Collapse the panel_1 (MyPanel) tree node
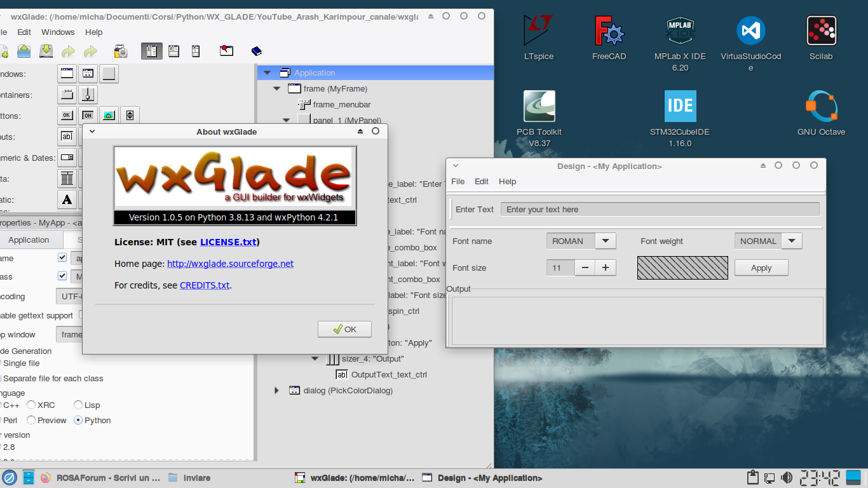This screenshot has height=488, width=868. [x=286, y=120]
